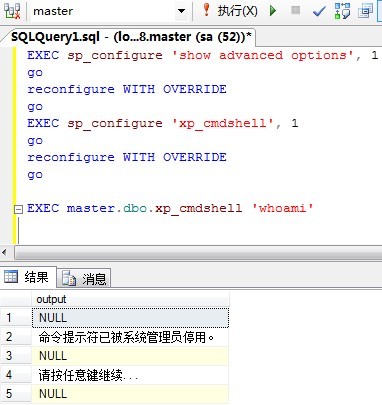Screen dimensions: 382x405
Task: Select the NULL cell in row 1
Action: click(x=130, y=318)
